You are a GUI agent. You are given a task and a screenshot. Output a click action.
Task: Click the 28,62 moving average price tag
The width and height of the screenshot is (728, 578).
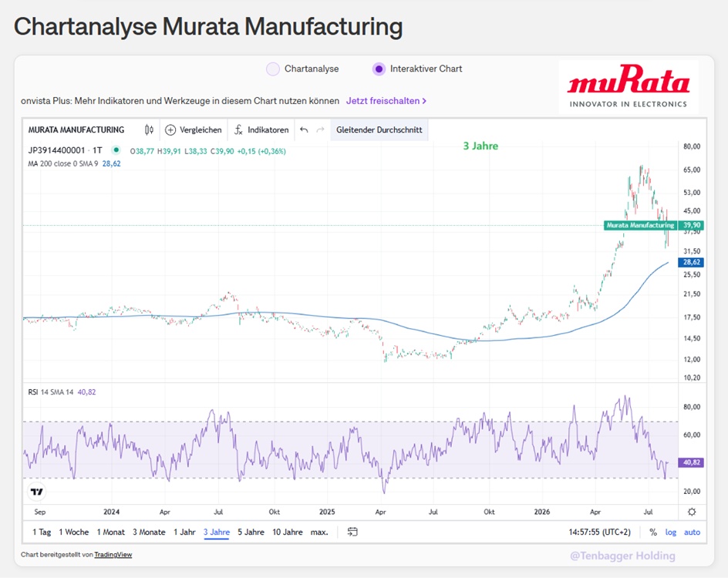pos(691,262)
